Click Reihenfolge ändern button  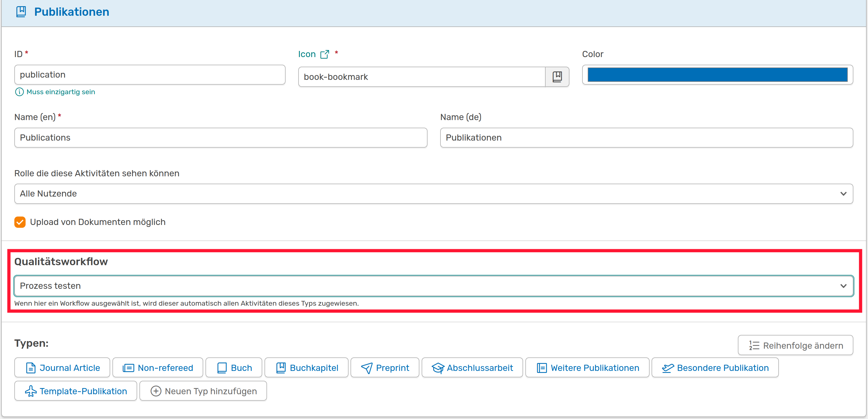795,345
